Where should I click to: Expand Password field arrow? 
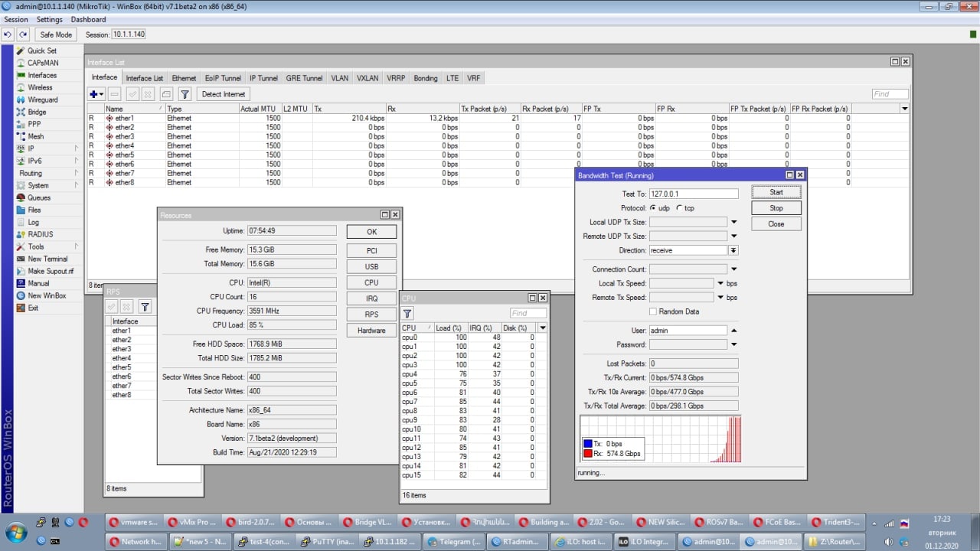click(x=733, y=344)
